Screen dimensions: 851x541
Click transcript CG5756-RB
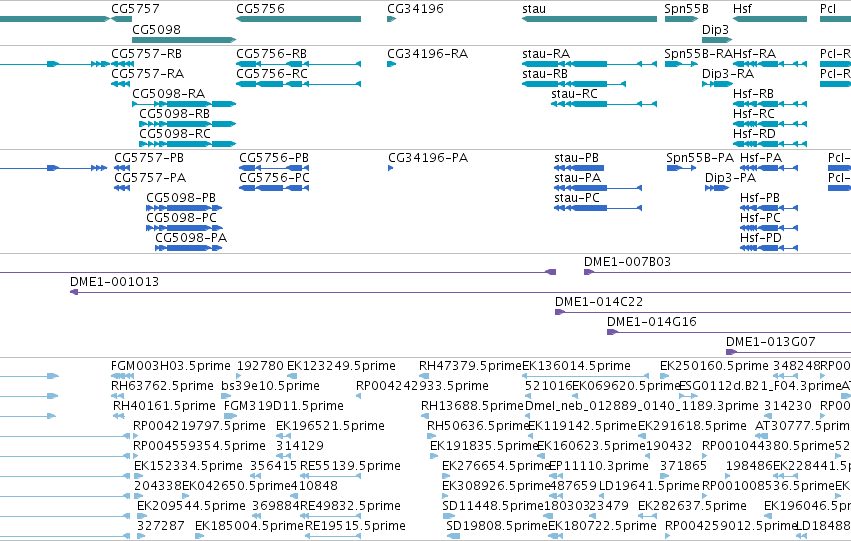point(271,54)
